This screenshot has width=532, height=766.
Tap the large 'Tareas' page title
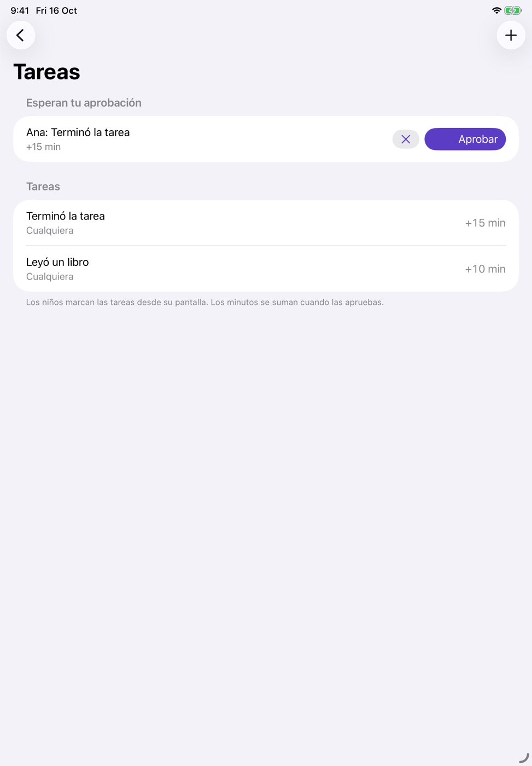coord(46,72)
